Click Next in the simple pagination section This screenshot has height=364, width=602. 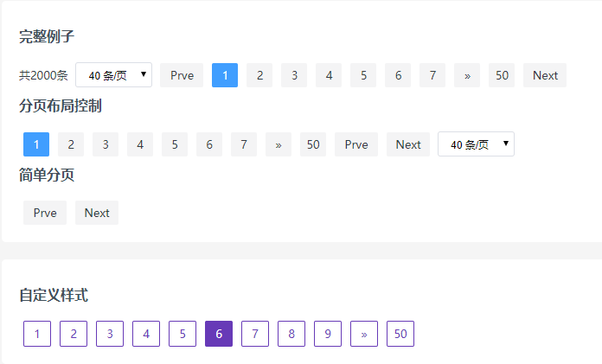point(97,213)
